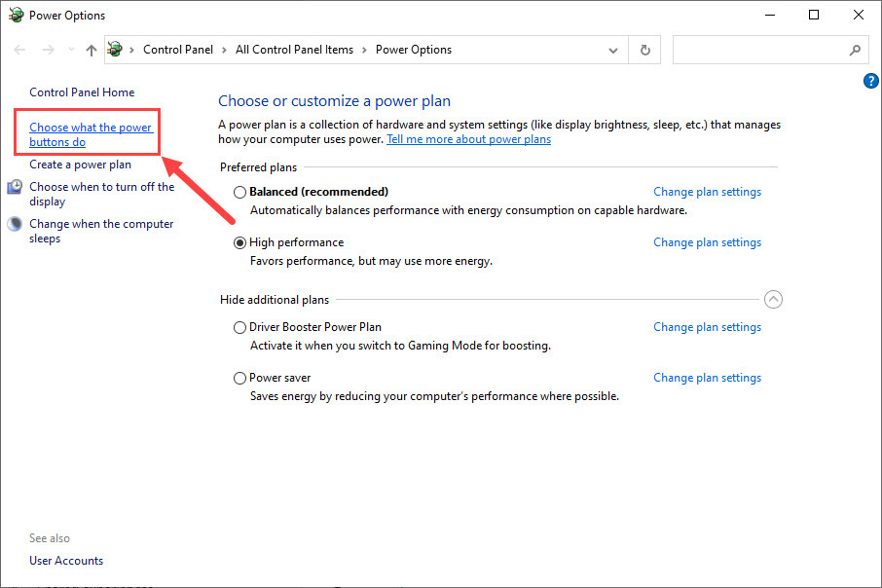Click the forward navigation arrow

click(x=47, y=49)
